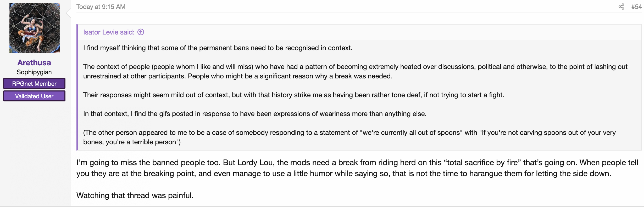Jump to quoted post via circled arrow icon

click(x=141, y=32)
